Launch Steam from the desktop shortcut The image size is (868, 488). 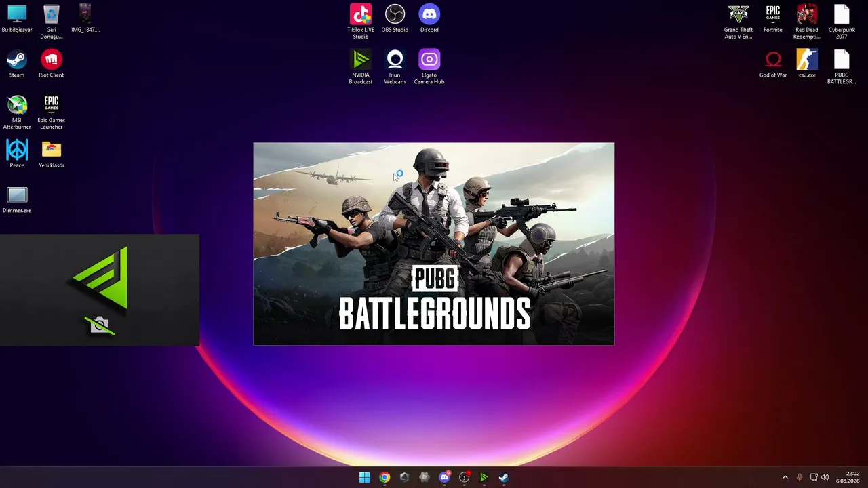coord(17,64)
